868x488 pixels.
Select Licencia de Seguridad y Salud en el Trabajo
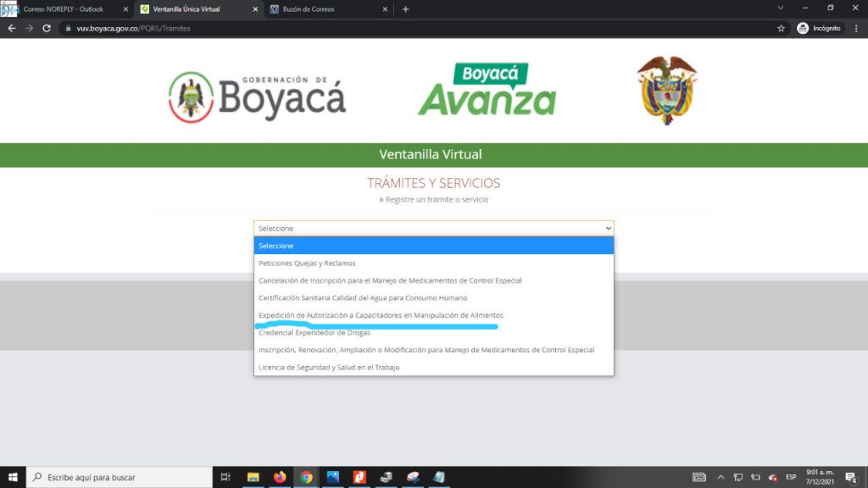329,368
